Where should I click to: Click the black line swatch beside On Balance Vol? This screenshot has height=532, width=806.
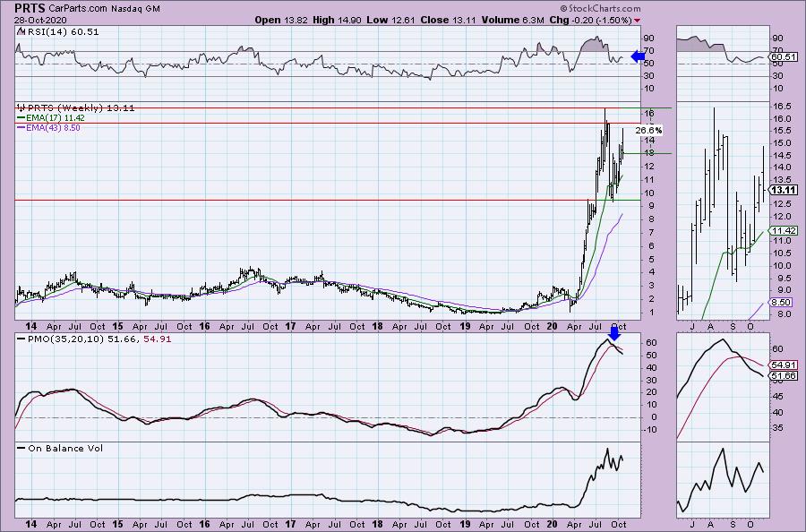pos(21,449)
